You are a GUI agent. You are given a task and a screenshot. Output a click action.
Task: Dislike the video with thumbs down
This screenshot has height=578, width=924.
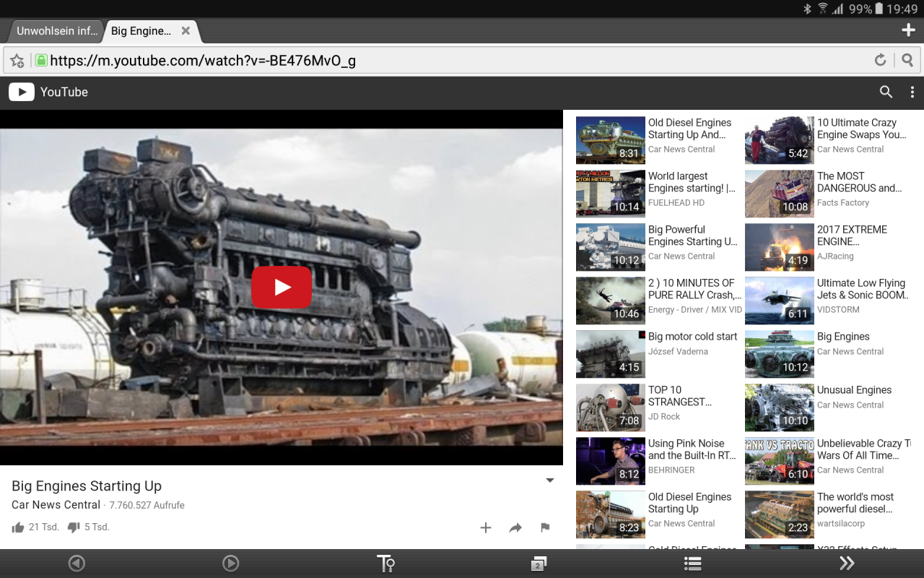coord(73,527)
